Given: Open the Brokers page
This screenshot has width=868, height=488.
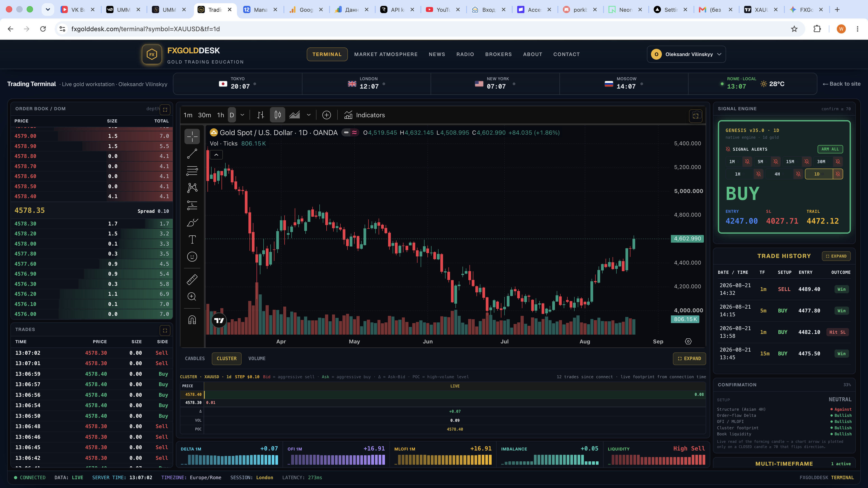Looking at the screenshot, I should 498,54.
